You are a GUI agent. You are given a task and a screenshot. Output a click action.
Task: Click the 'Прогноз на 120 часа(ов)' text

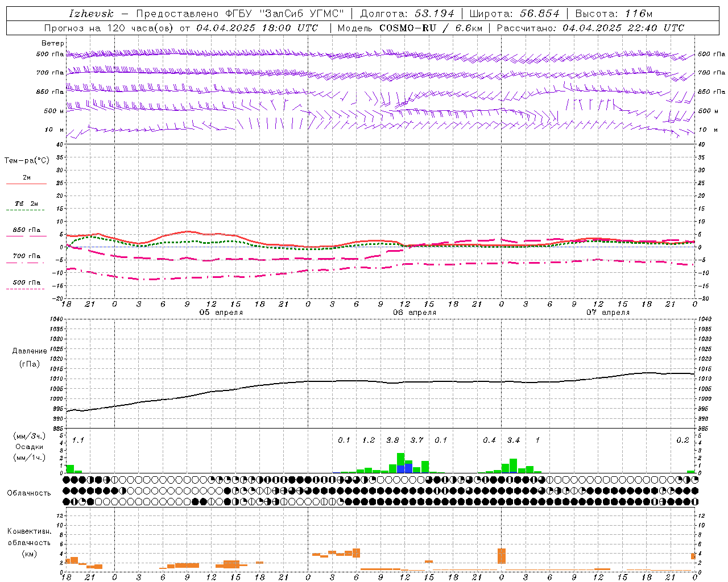pyautogui.click(x=110, y=28)
